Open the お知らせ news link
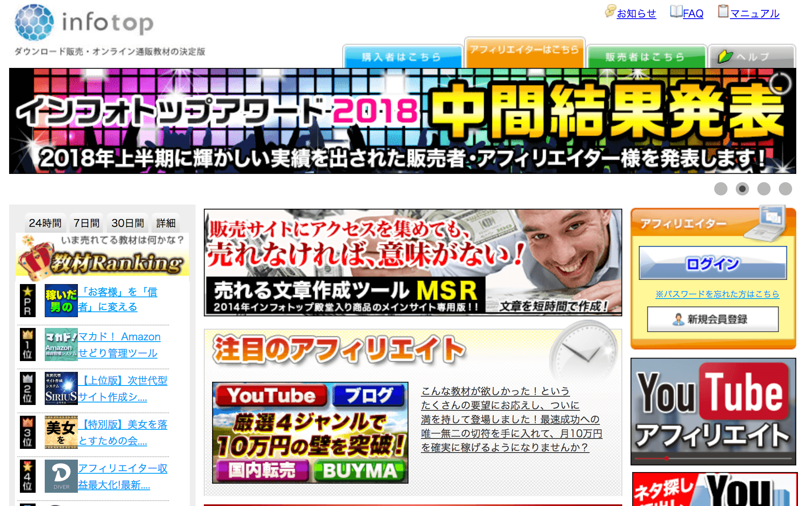This screenshot has width=812, height=506. click(636, 14)
